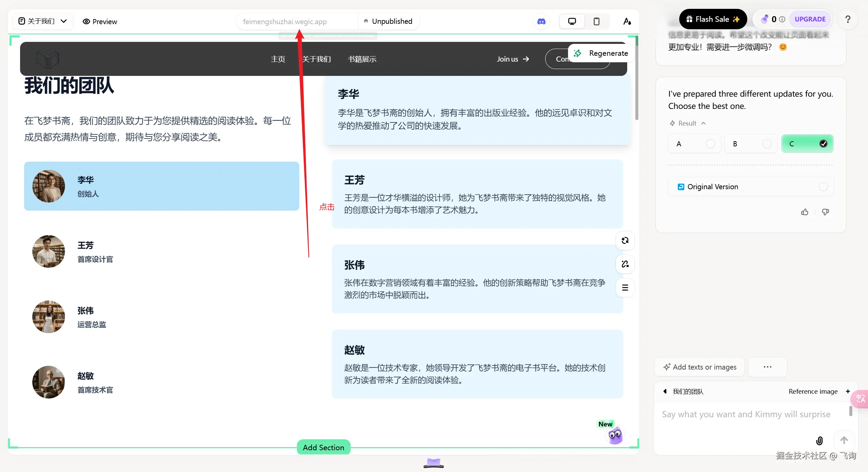Click the attachment paperclip icon
The width and height of the screenshot is (868, 472).
[x=819, y=441]
